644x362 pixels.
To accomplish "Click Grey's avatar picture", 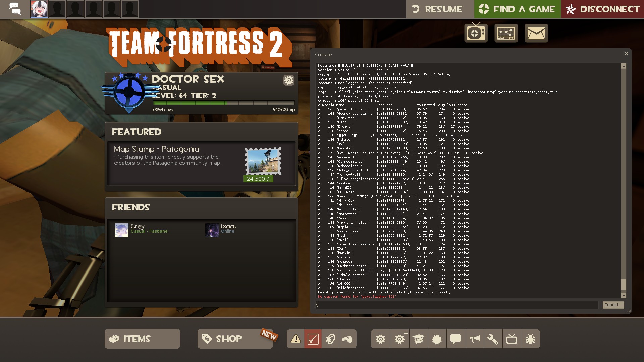I will (x=121, y=230).
